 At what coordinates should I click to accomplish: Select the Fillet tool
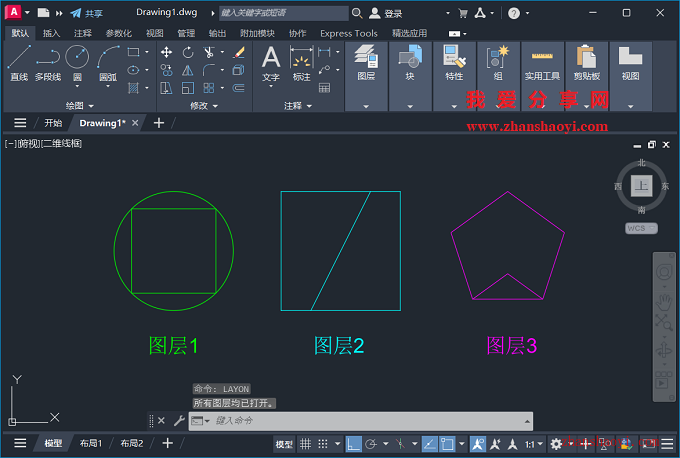pos(209,70)
